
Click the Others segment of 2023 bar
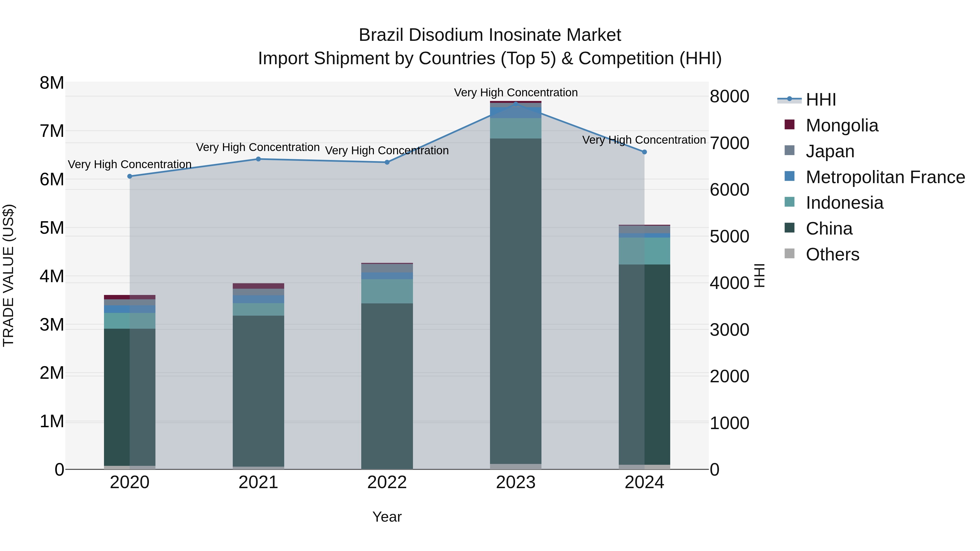pos(516,467)
